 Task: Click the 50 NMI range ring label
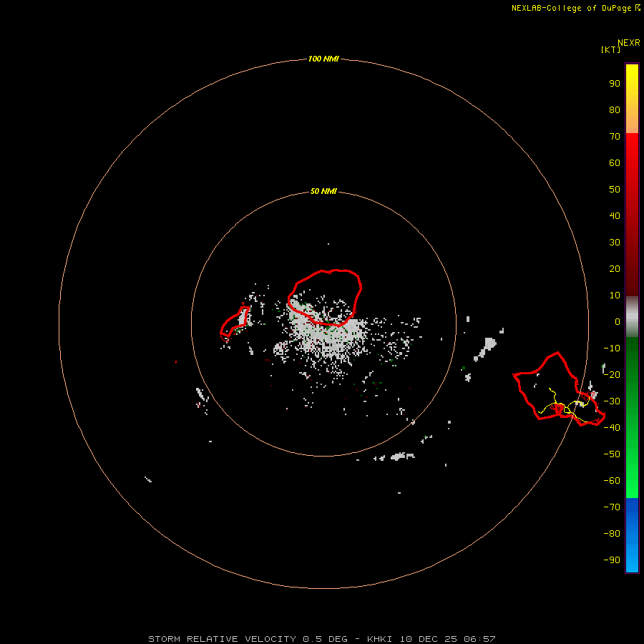pyautogui.click(x=323, y=191)
